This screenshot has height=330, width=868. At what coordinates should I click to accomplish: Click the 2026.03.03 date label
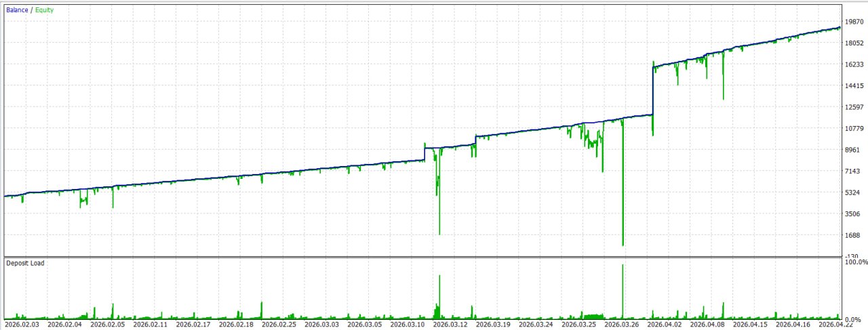pyautogui.click(x=321, y=325)
